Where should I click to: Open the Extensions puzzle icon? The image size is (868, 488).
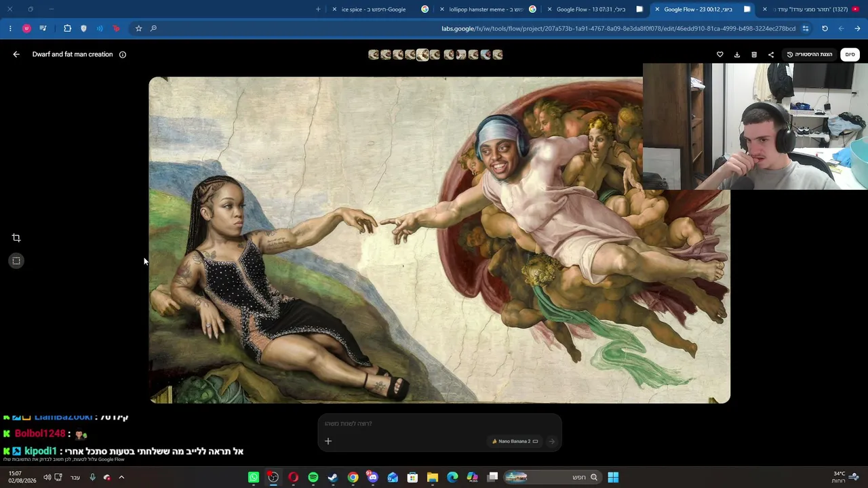[x=67, y=28]
